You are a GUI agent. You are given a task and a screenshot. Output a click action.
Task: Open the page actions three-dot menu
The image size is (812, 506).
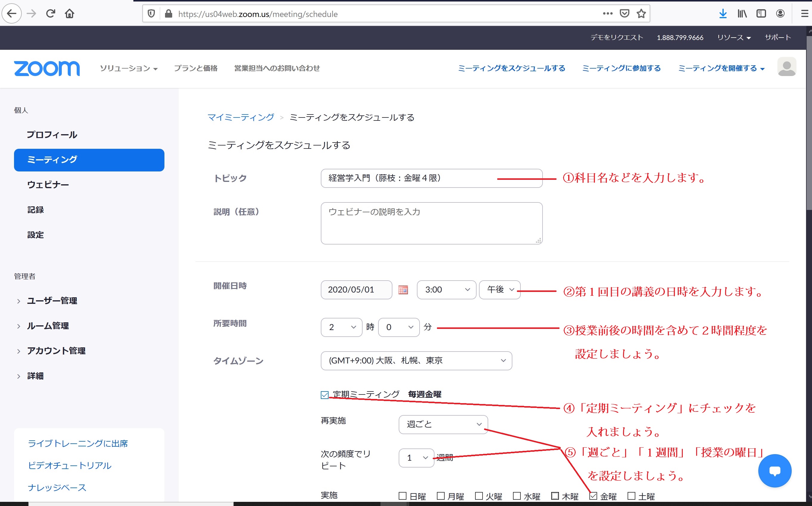(608, 14)
